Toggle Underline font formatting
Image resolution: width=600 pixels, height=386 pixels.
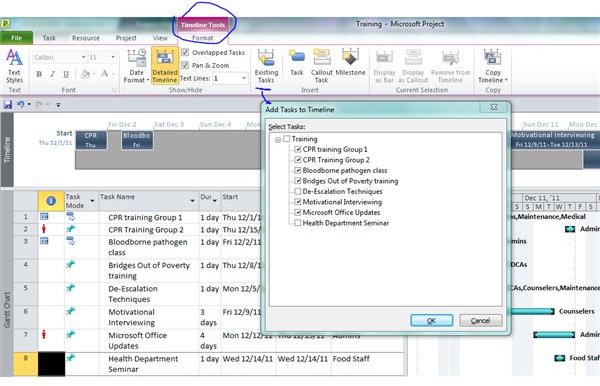(x=66, y=74)
